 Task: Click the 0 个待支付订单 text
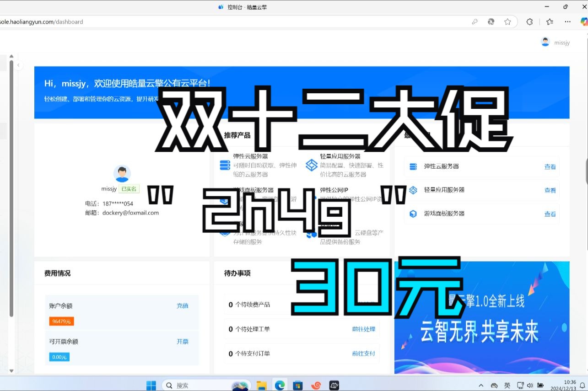tap(249, 354)
